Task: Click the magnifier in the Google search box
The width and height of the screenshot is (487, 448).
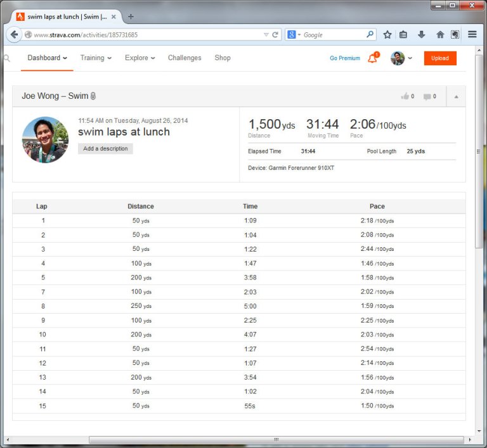Action: tap(370, 34)
